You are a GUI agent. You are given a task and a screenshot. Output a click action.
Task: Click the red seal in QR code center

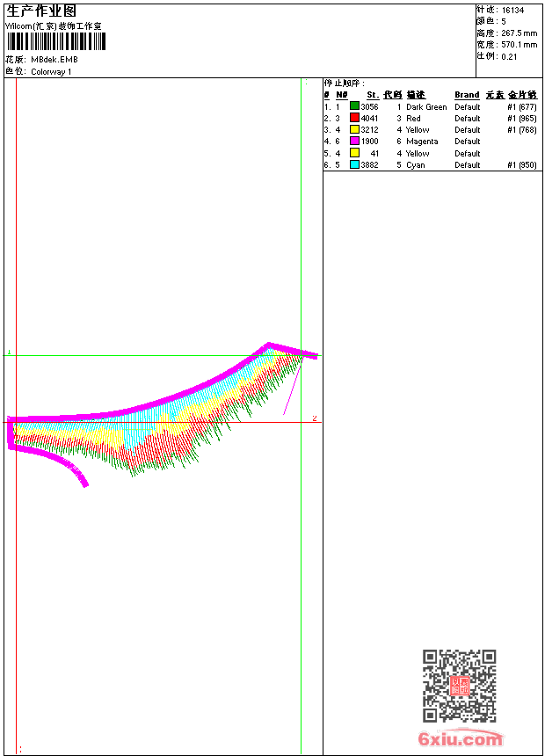(x=459, y=686)
